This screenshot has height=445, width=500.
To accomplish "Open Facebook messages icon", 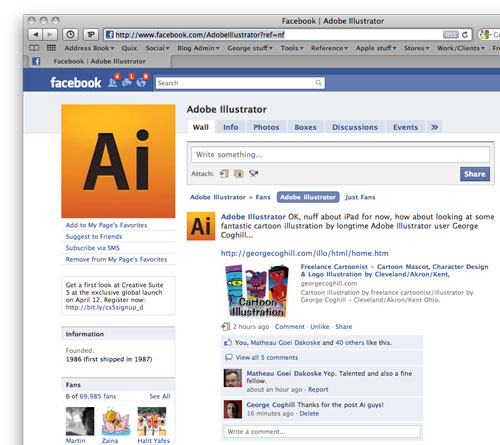I will pyautogui.click(x=127, y=82).
